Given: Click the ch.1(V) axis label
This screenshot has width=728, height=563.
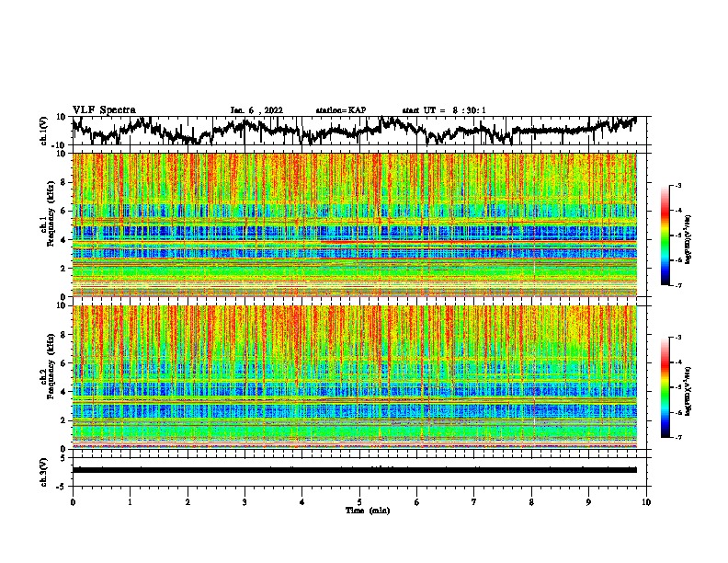Looking at the screenshot, I should pos(44,131).
